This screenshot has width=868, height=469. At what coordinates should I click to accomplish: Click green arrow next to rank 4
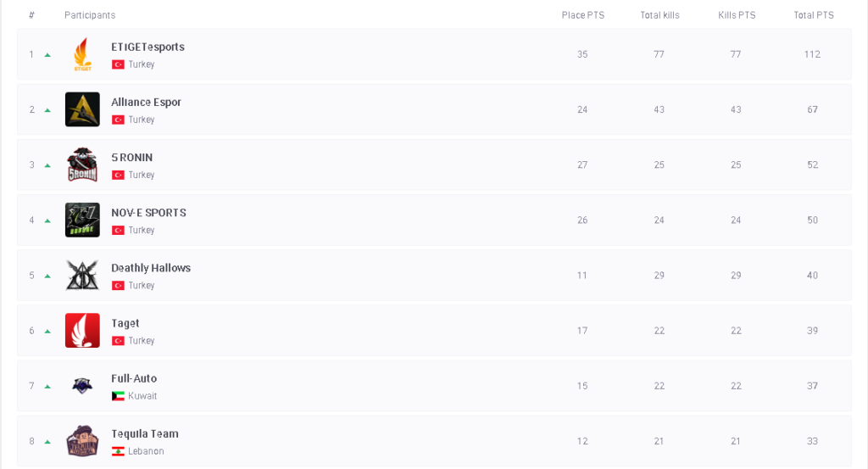tap(47, 221)
